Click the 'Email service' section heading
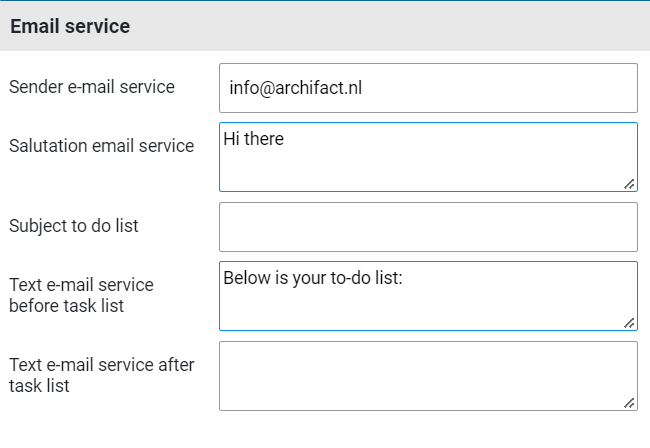 click(x=70, y=27)
